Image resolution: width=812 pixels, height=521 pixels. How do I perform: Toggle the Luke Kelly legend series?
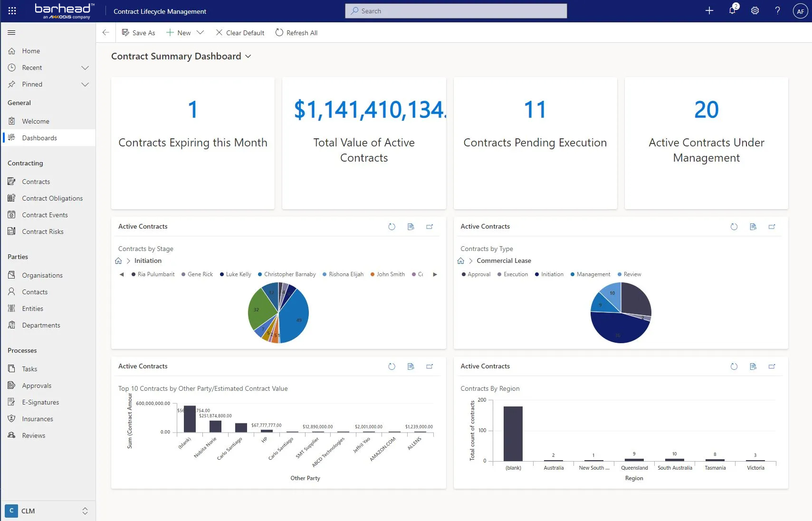click(235, 274)
